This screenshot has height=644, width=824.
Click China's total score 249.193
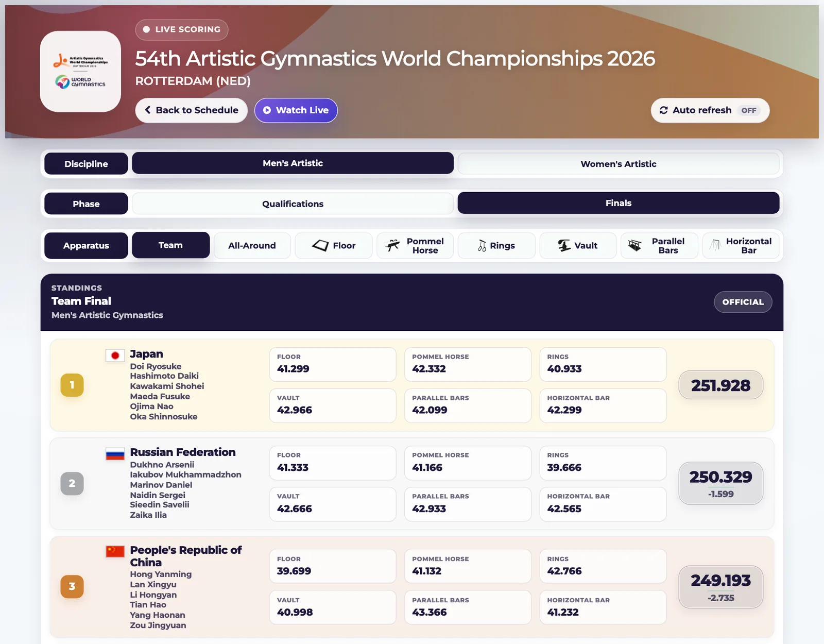(720, 581)
